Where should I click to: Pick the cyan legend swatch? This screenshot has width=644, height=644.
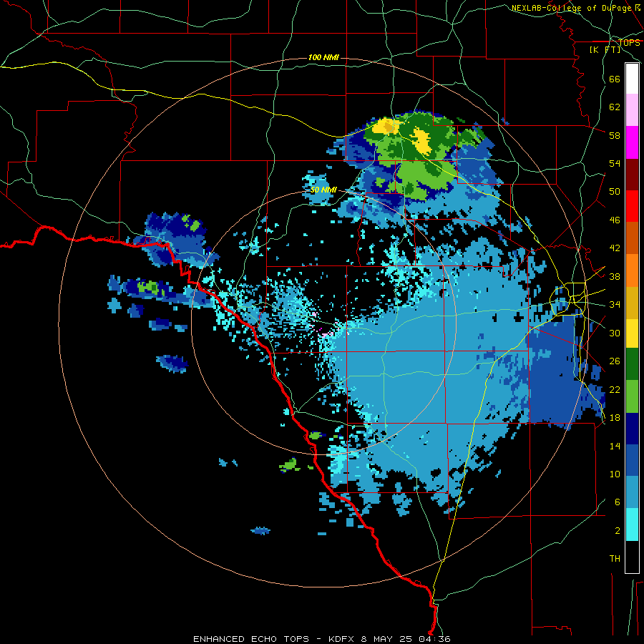click(x=632, y=525)
